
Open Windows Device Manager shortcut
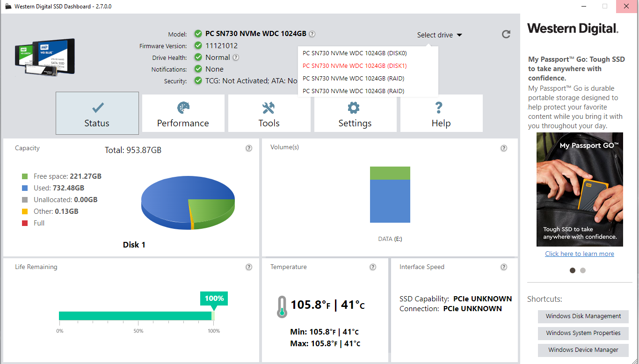point(583,350)
